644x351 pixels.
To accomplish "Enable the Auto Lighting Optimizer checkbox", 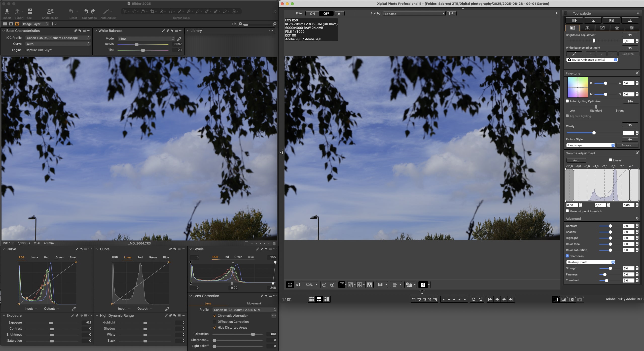I will [x=567, y=101].
